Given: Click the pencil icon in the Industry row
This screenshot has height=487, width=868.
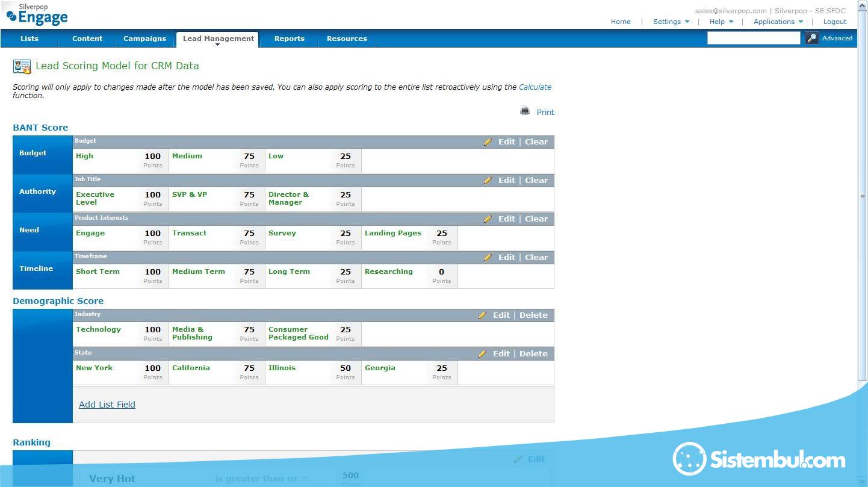Looking at the screenshot, I should pyautogui.click(x=482, y=315).
